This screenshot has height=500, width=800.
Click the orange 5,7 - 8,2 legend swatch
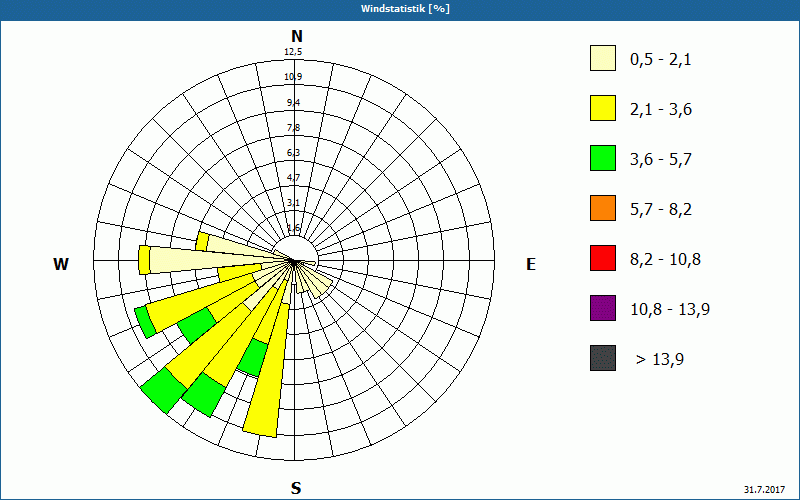603,208
